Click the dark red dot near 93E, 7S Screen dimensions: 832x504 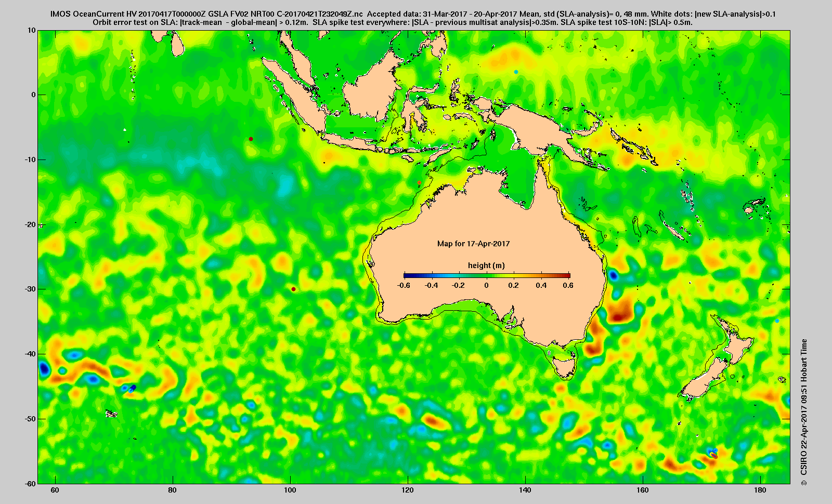(251, 139)
